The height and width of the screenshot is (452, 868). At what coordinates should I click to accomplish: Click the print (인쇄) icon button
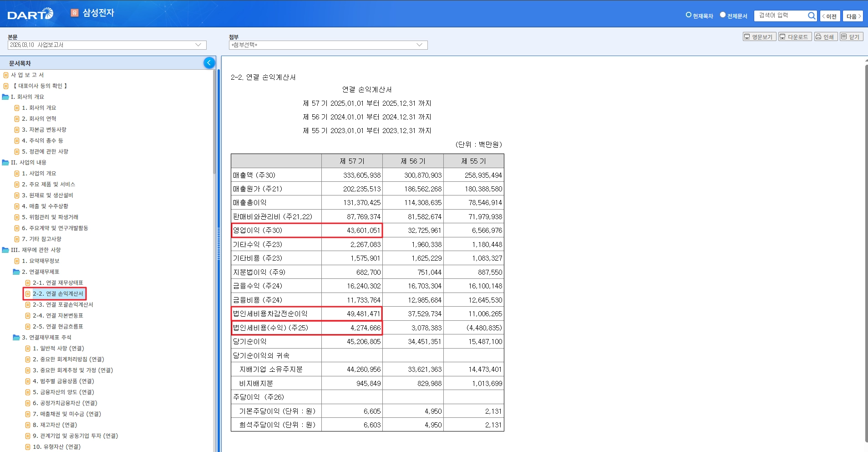pos(825,37)
